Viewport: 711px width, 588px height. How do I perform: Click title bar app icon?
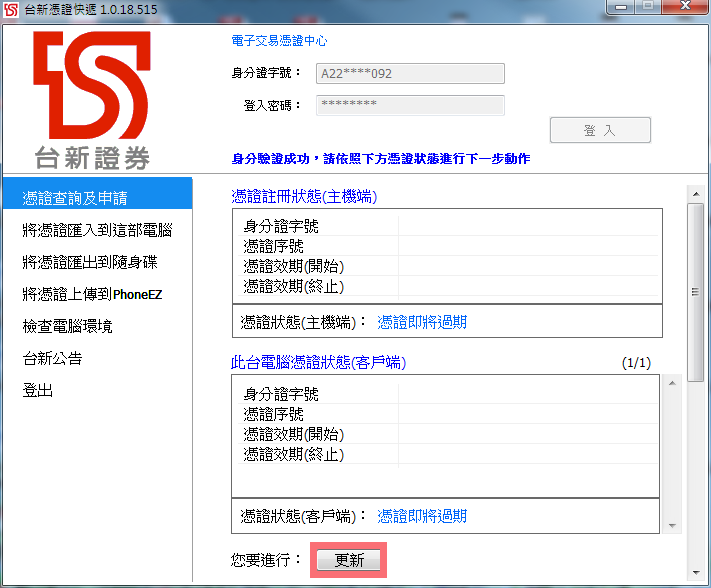click(x=10, y=9)
